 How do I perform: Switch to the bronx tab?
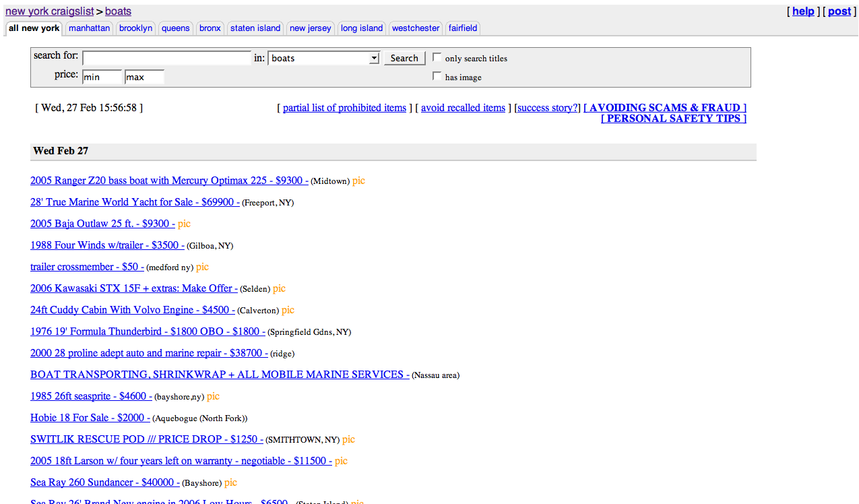[210, 28]
